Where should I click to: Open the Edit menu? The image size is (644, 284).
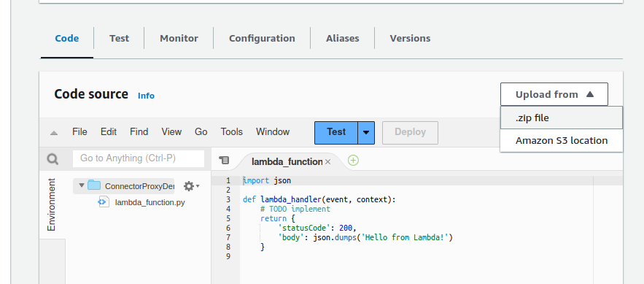(109, 132)
